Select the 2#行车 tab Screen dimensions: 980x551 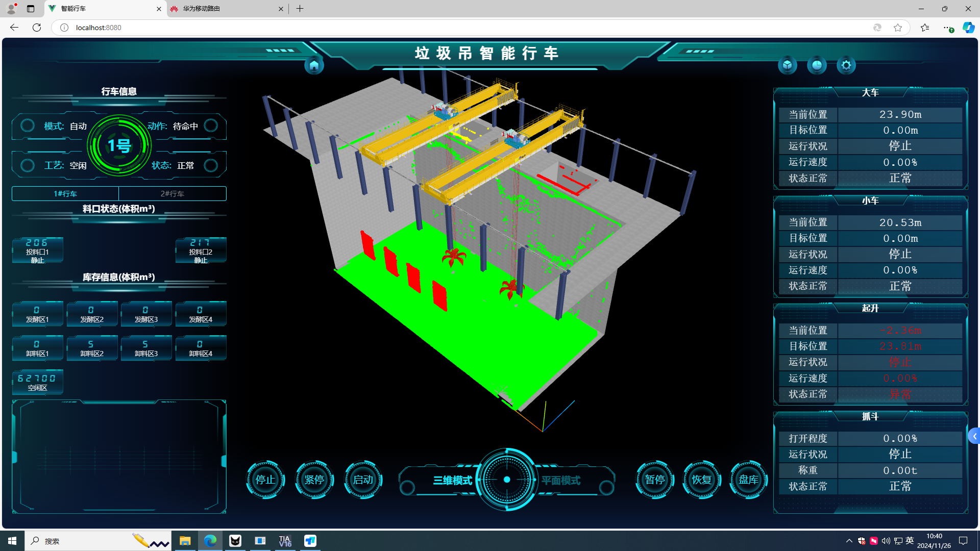coord(172,194)
